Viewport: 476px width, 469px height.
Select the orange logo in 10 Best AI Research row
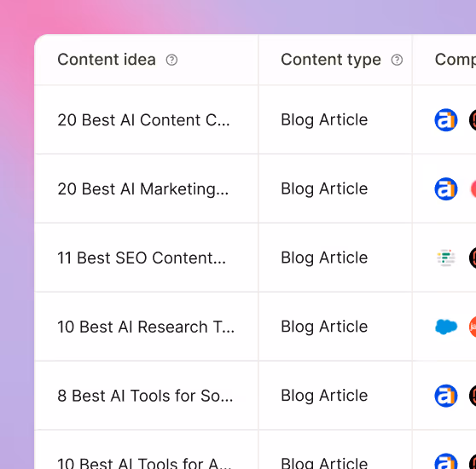473,327
